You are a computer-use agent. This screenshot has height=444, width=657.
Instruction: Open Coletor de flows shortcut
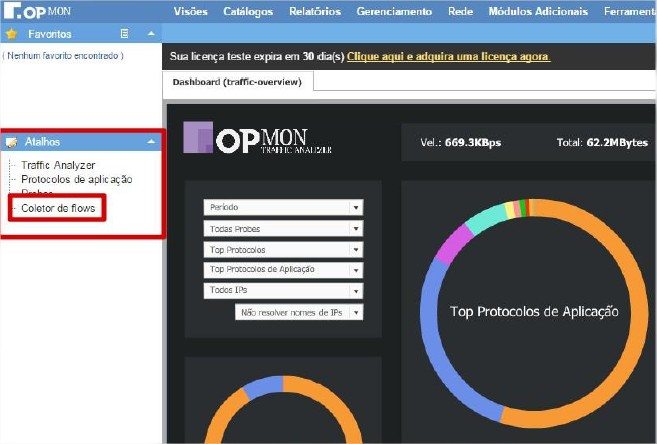[59, 208]
